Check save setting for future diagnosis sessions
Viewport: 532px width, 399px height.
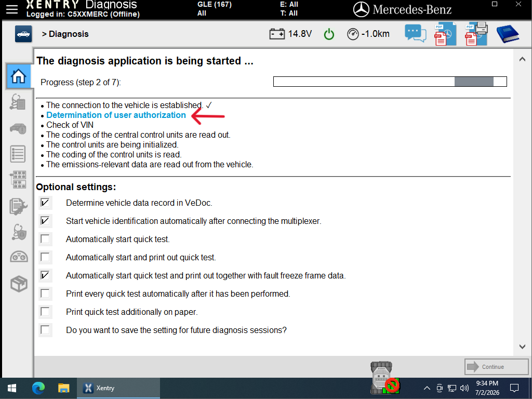tap(45, 330)
